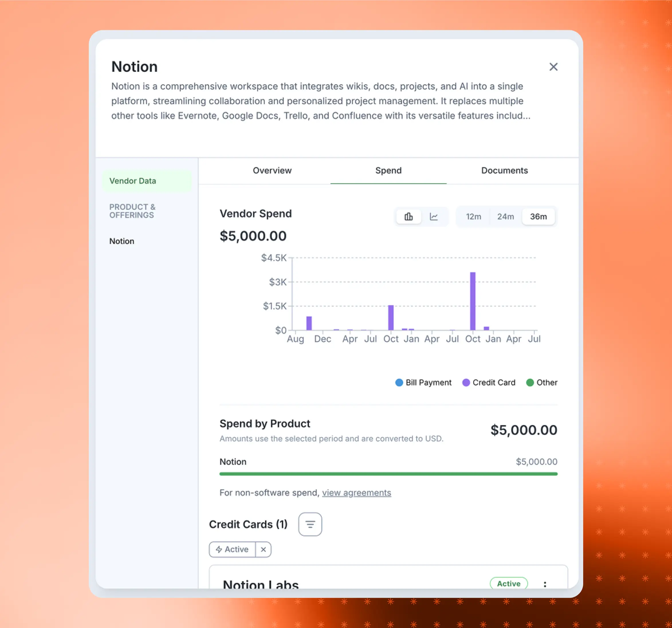Select Vendor Data in the sidebar

(147, 181)
